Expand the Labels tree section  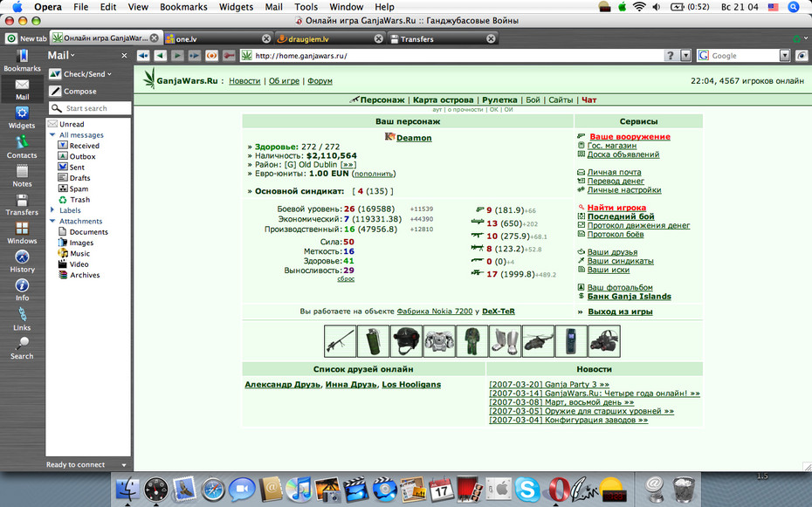pos(52,210)
